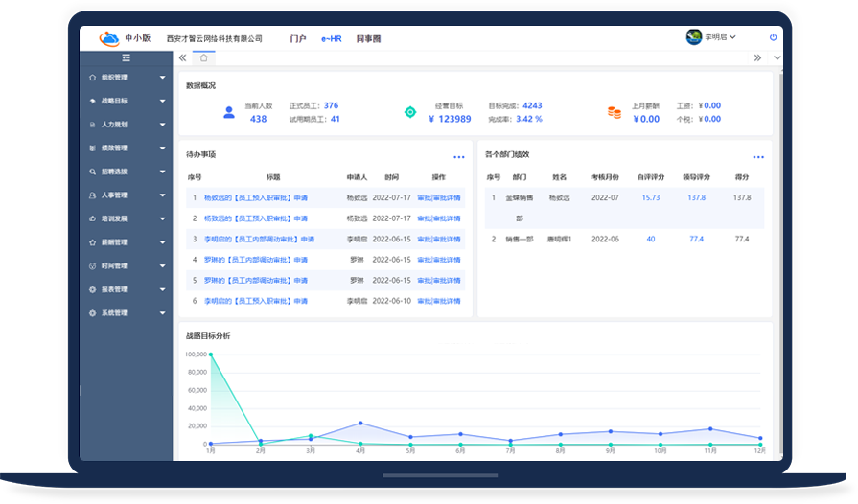The height and width of the screenshot is (504, 858).
Task: Switch to the 同事圈 top menu
Action: [368, 38]
